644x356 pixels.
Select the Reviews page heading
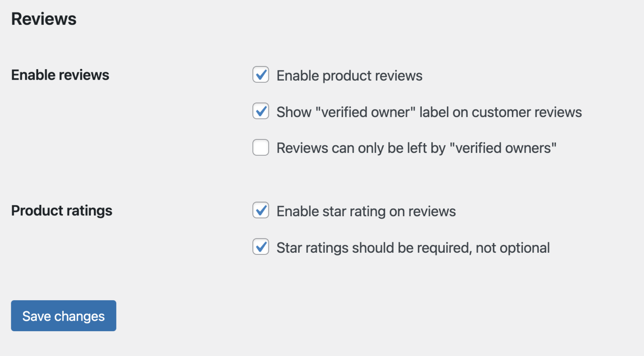pos(44,18)
